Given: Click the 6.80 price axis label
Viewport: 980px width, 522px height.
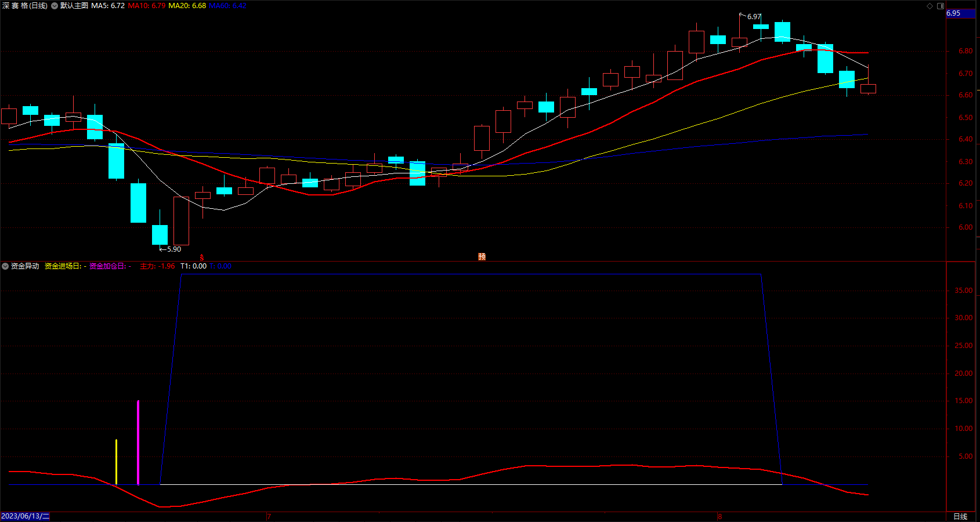Looking at the screenshot, I should click(x=965, y=51).
